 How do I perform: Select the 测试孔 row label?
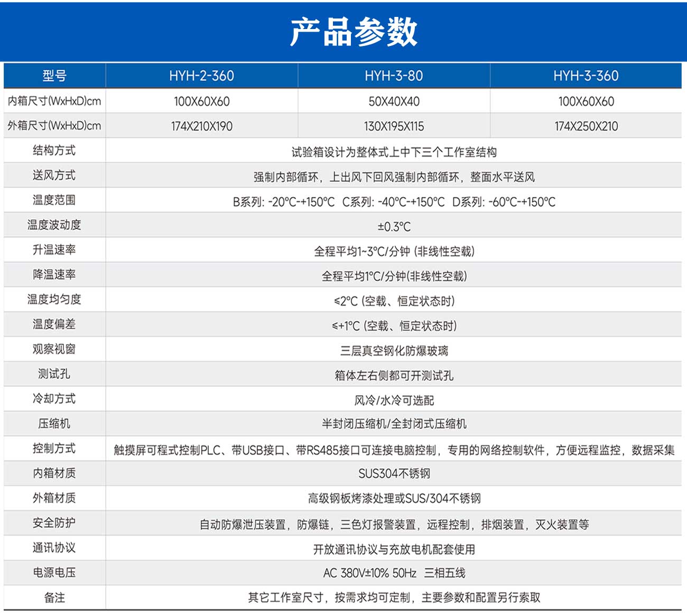click(x=54, y=374)
